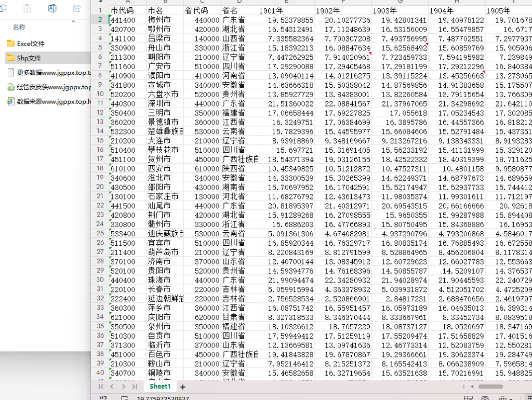Select province code 140000 in row 4
The image size is (532, 400).
(202, 38)
